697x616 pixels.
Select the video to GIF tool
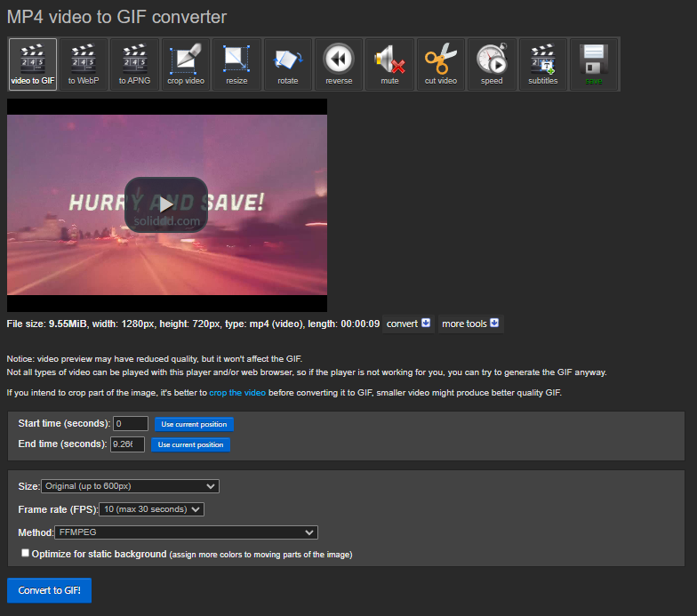(x=32, y=64)
